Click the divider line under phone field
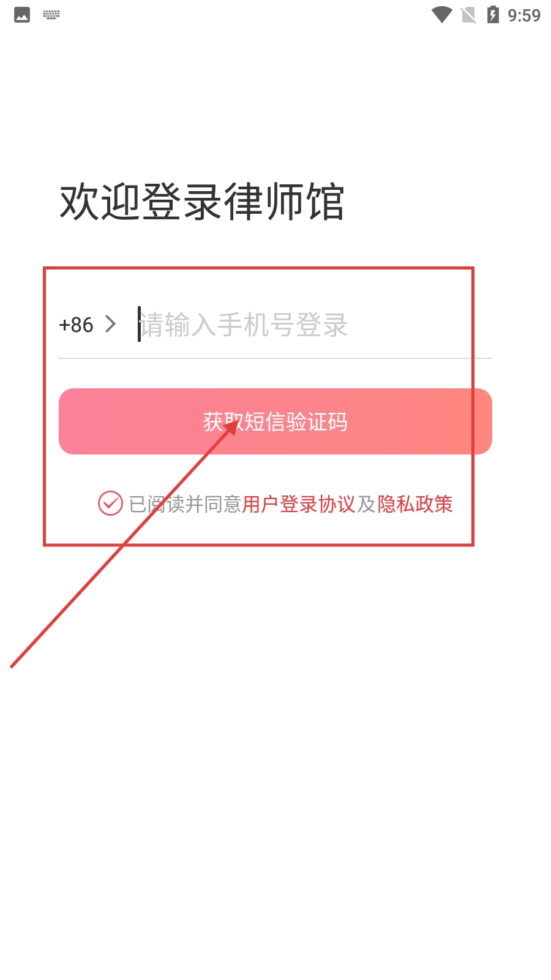The image size is (551, 980). point(275,358)
